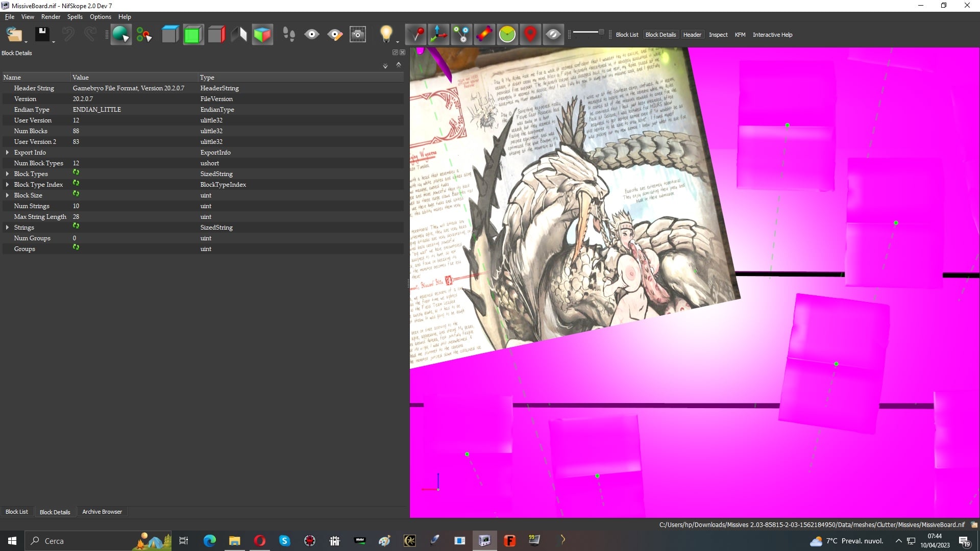Save the file with the floppy disk icon
This screenshot has height=551, width=980.
click(x=42, y=35)
